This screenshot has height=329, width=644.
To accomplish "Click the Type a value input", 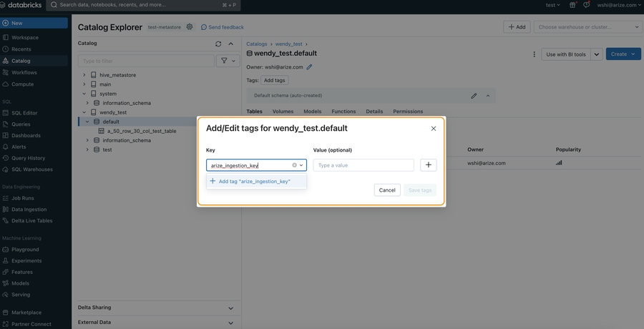I will click(364, 165).
